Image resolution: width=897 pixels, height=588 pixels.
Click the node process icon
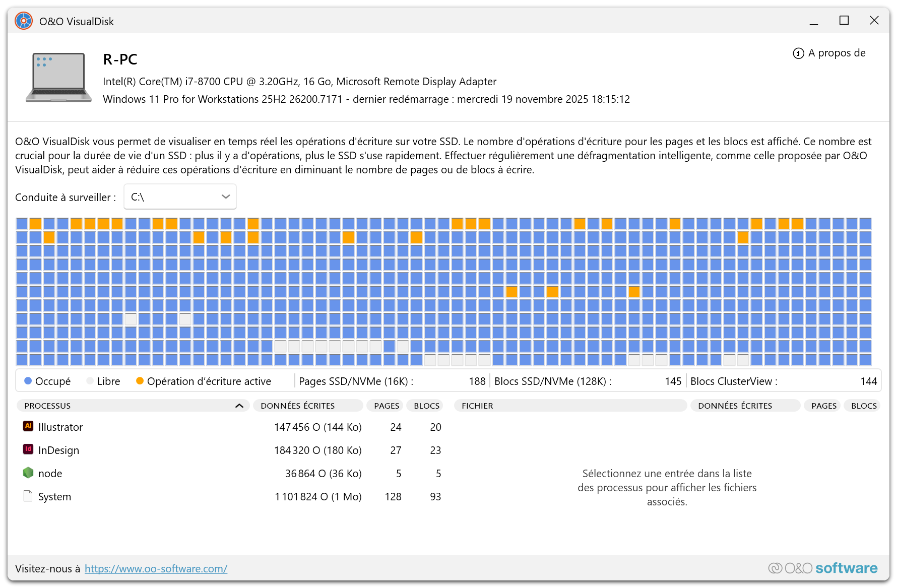[x=28, y=473]
